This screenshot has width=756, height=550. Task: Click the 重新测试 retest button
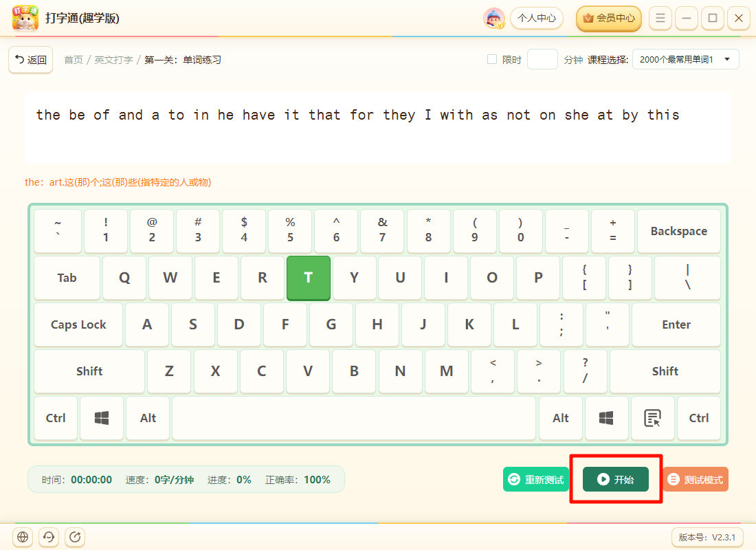pyautogui.click(x=536, y=479)
